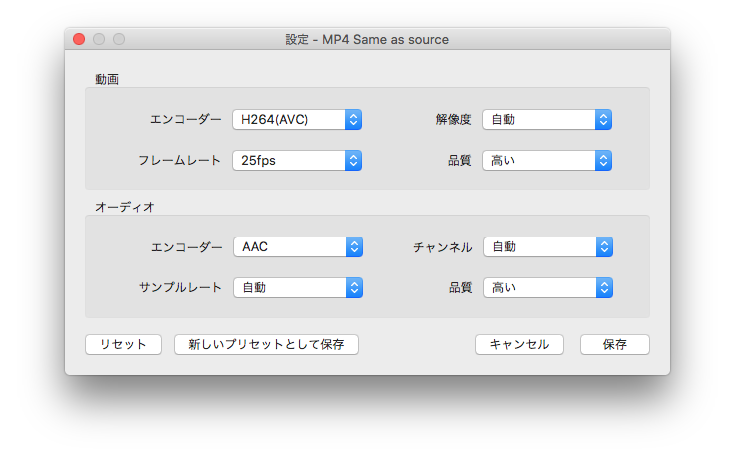Click the リセット reset button
Viewport: 737px width, 462px height.
pos(123,344)
